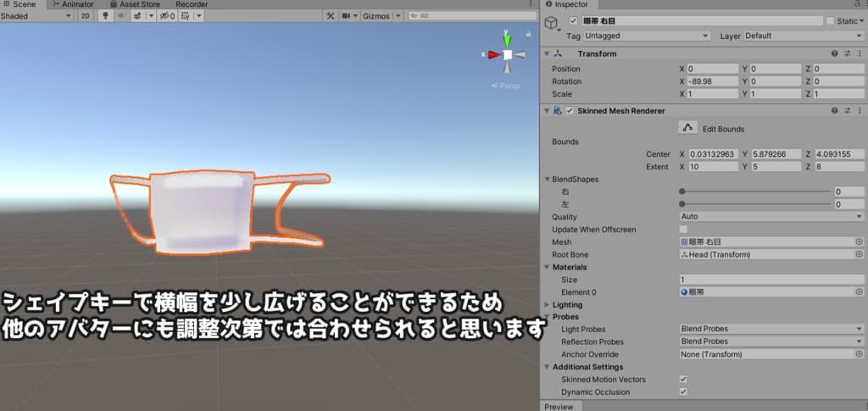868x411 pixels.
Task: Toggle scene grid icon
Action: pos(186,16)
